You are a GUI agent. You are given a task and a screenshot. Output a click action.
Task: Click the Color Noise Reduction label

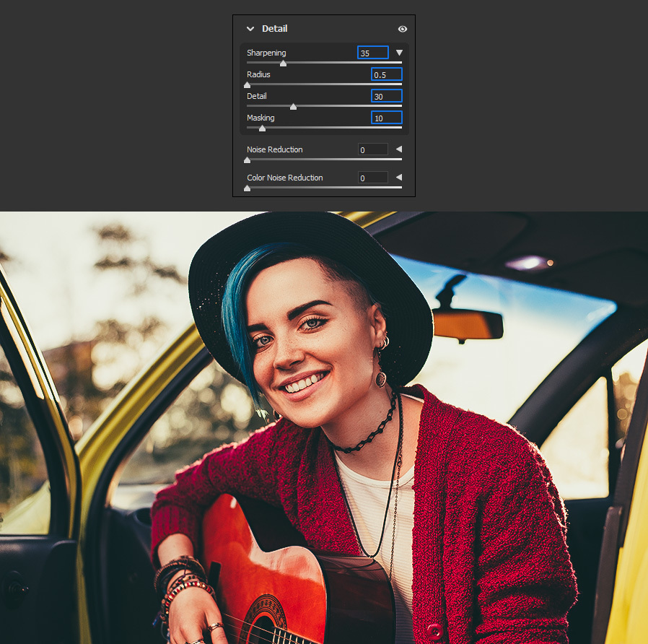[x=285, y=178]
